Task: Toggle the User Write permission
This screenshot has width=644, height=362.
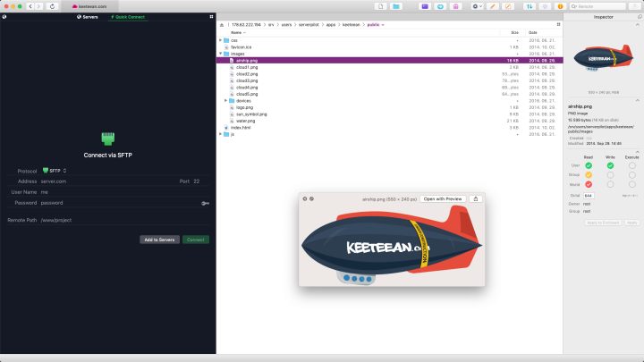Action: pyautogui.click(x=610, y=166)
